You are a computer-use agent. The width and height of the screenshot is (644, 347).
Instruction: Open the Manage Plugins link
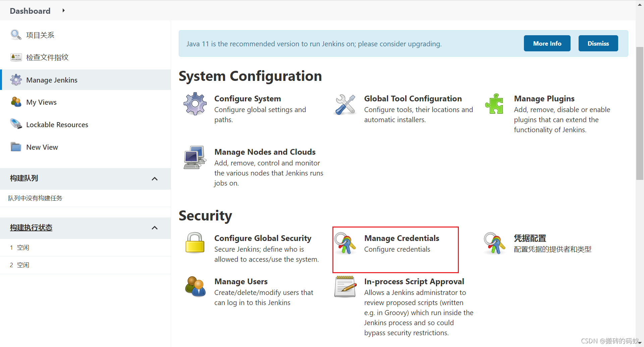tap(544, 99)
